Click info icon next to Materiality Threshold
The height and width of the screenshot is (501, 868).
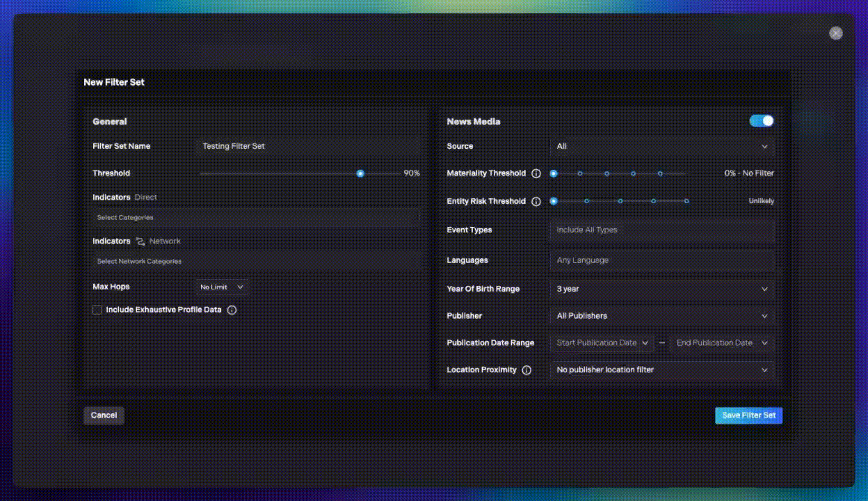point(536,174)
